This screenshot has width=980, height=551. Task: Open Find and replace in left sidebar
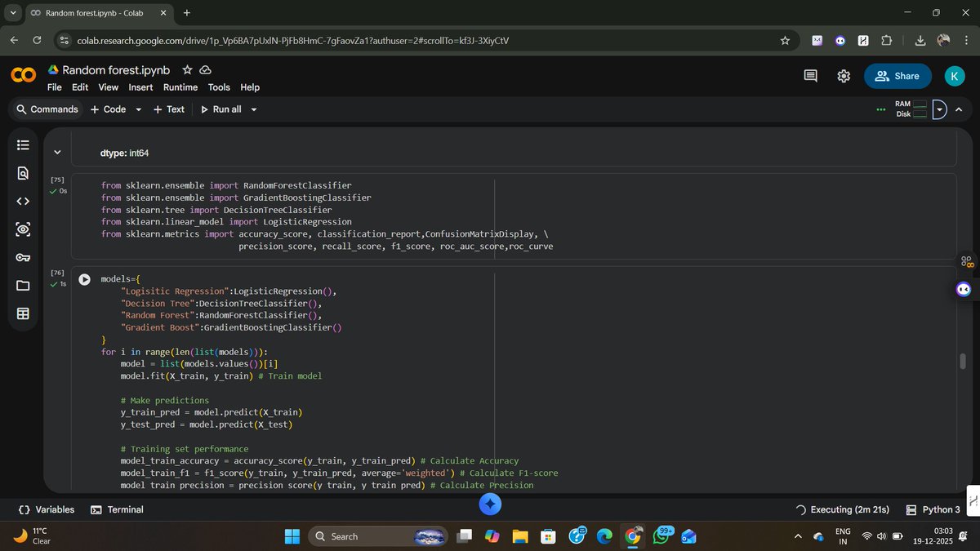(23, 173)
